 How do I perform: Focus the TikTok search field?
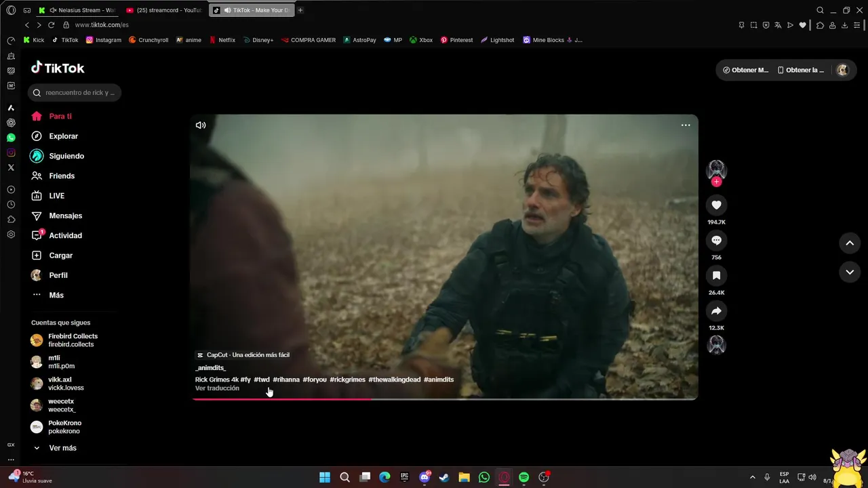(x=75, y=92)
